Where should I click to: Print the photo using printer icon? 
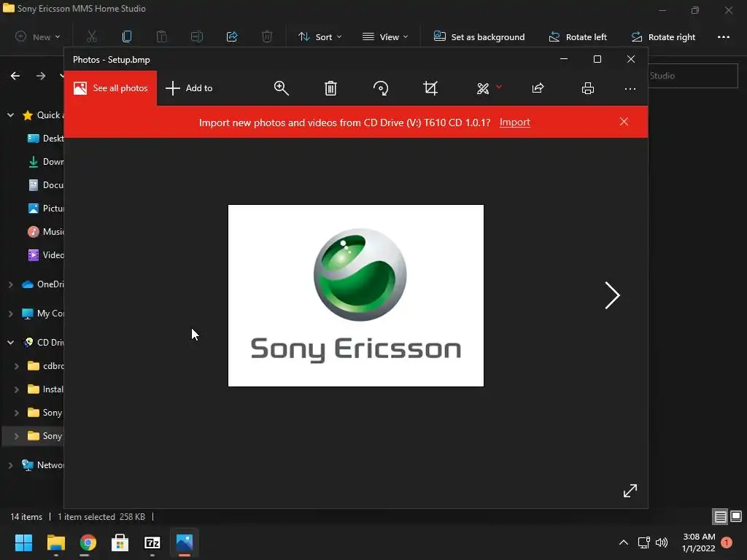[x=588, y=88]
